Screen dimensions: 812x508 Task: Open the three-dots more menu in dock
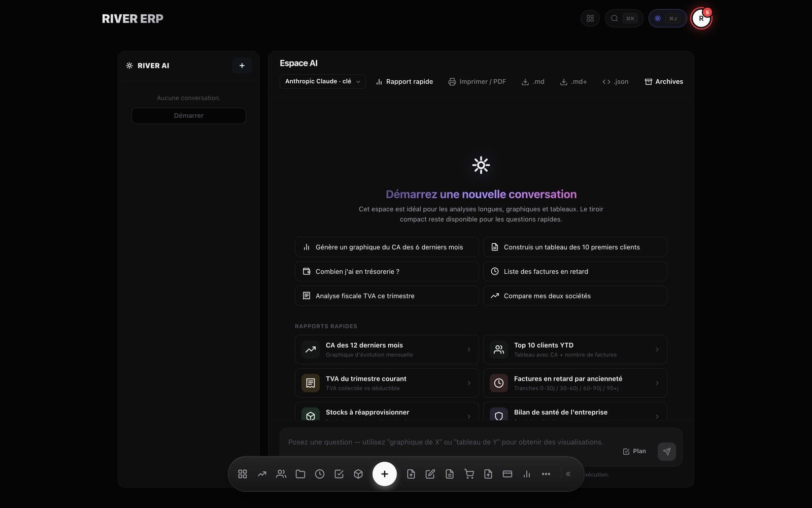(546, 474)
